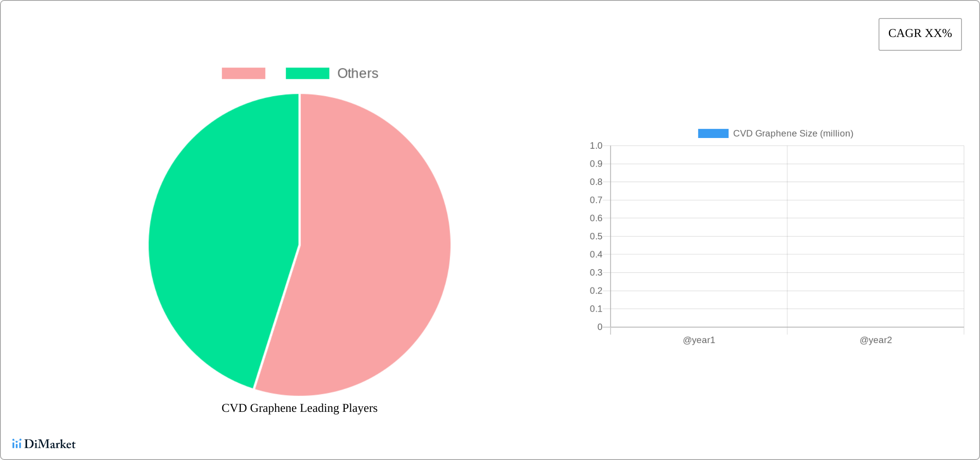This screenshot has height=460, width=980.
Task: Click the Others legend label
Action: point(358,74)
